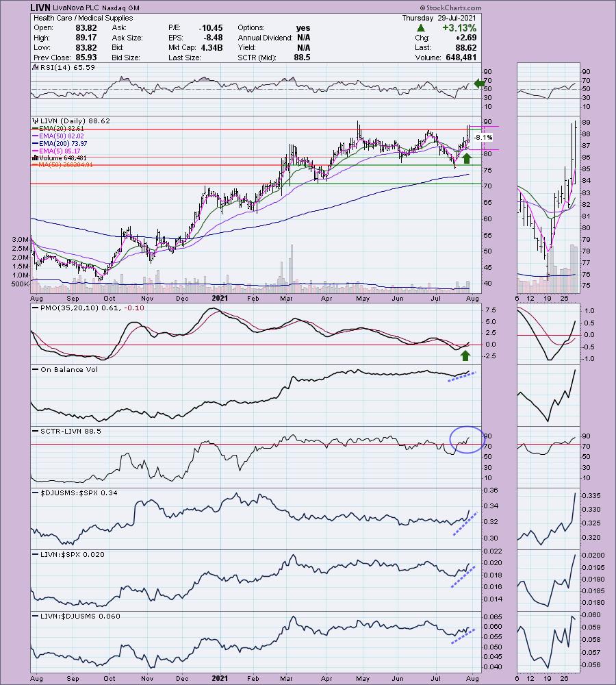
Task: Click the EPS value -8.48
Action: pos(212,38)
